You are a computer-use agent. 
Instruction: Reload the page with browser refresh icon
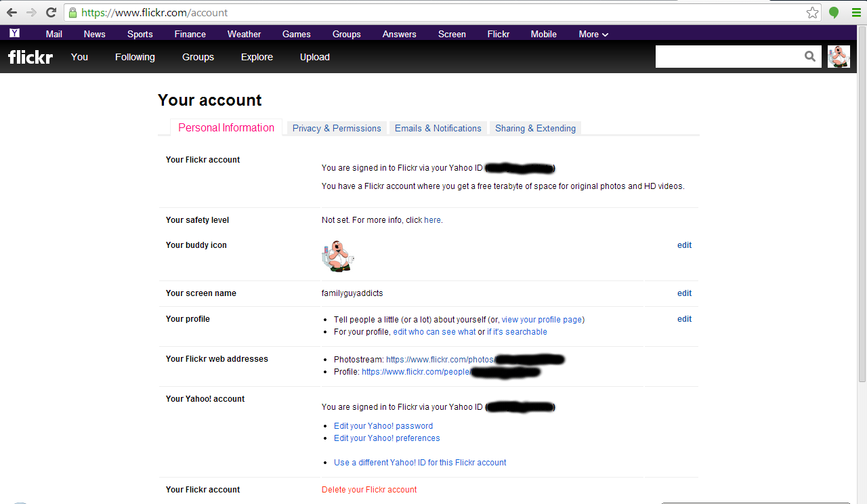coord(51,12)
